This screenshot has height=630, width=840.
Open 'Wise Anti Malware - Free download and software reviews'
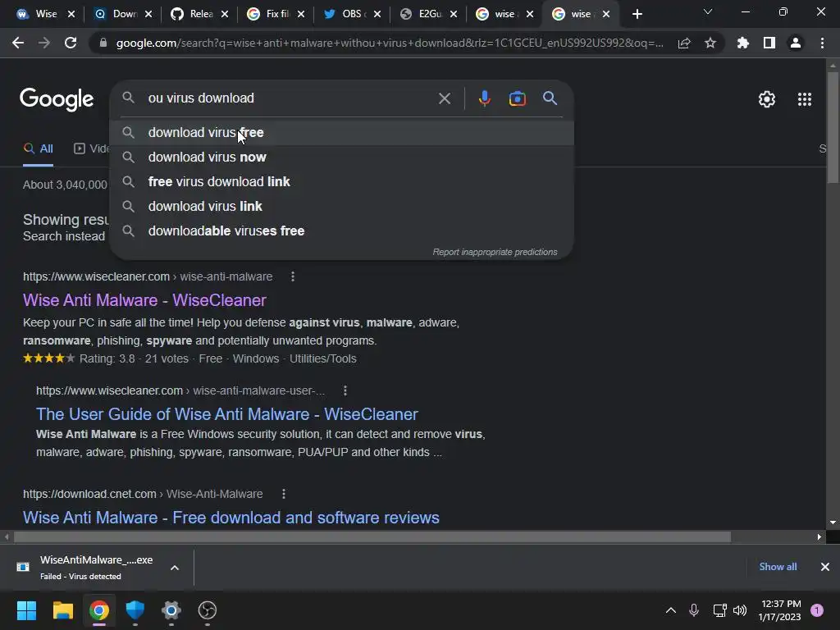coord(231,518)
